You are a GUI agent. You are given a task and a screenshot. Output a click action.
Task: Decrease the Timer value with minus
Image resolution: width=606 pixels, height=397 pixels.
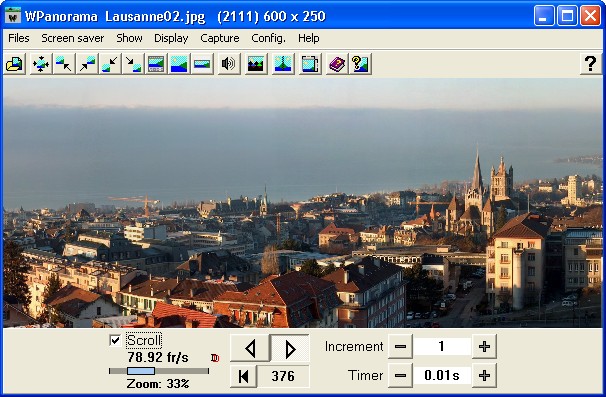point(400,375)
